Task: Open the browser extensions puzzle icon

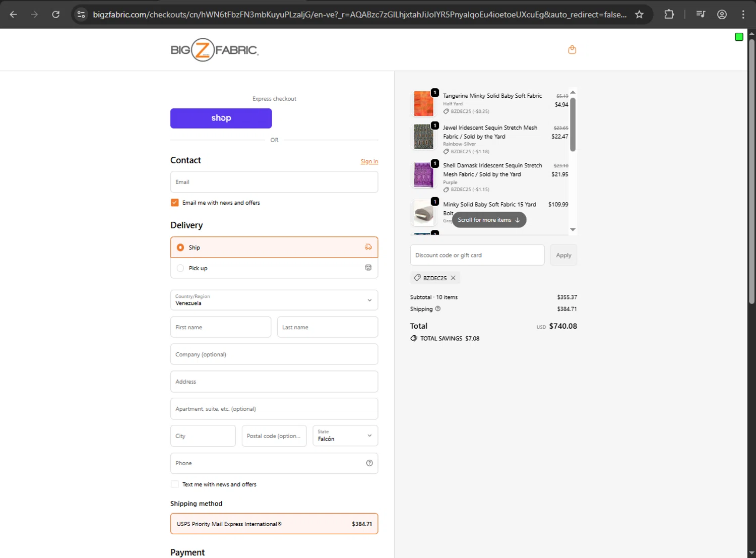Action: point(669,15)
